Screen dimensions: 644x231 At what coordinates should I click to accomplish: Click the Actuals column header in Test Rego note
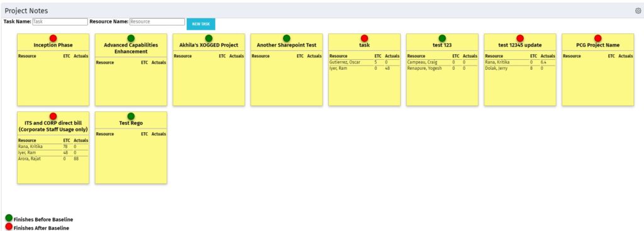(x=158, y=135)
